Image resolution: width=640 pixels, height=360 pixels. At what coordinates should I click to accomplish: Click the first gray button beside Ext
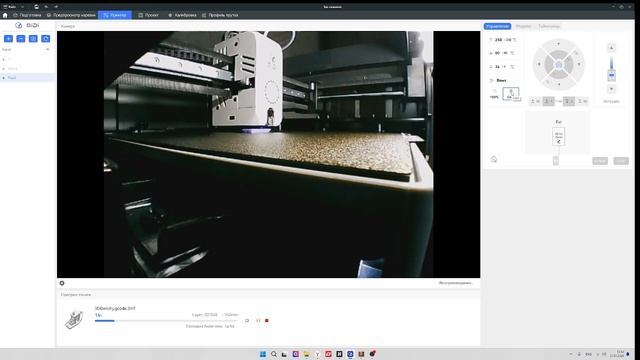coord(600,161)
